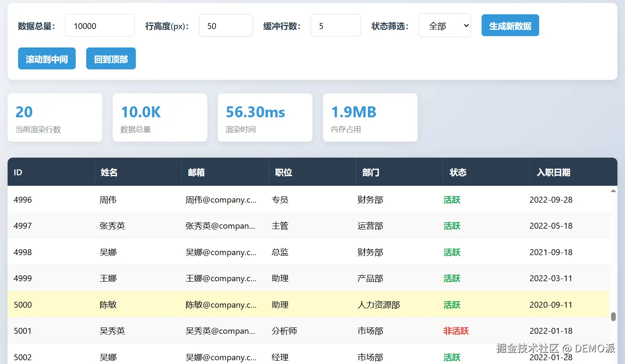Click the 入职日期 column header
Screen dimensions: 625x364
(x=574, y=172)
